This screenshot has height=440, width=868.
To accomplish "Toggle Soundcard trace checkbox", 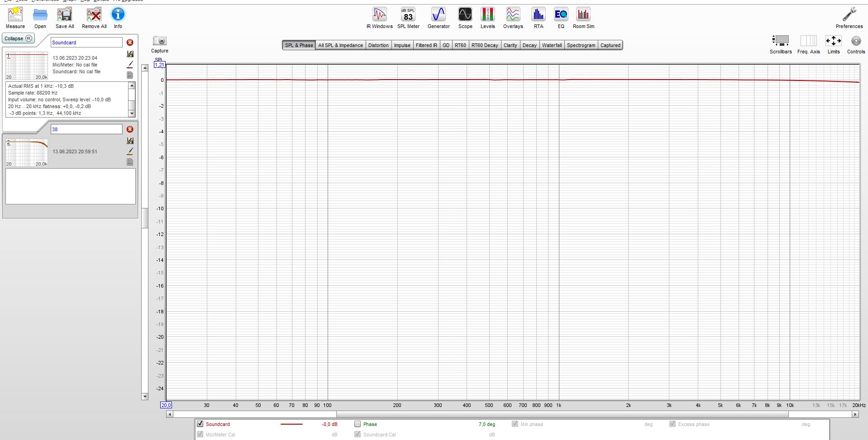I will point(200,424).
